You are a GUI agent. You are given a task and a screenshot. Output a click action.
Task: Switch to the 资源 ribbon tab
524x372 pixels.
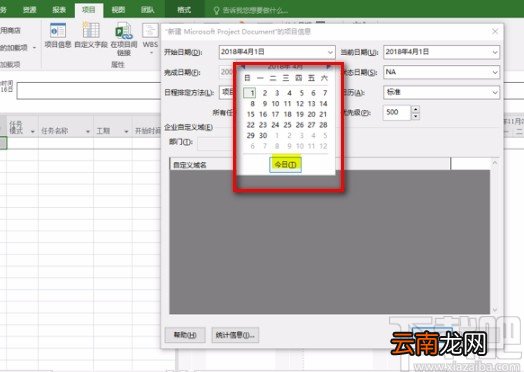29,10
